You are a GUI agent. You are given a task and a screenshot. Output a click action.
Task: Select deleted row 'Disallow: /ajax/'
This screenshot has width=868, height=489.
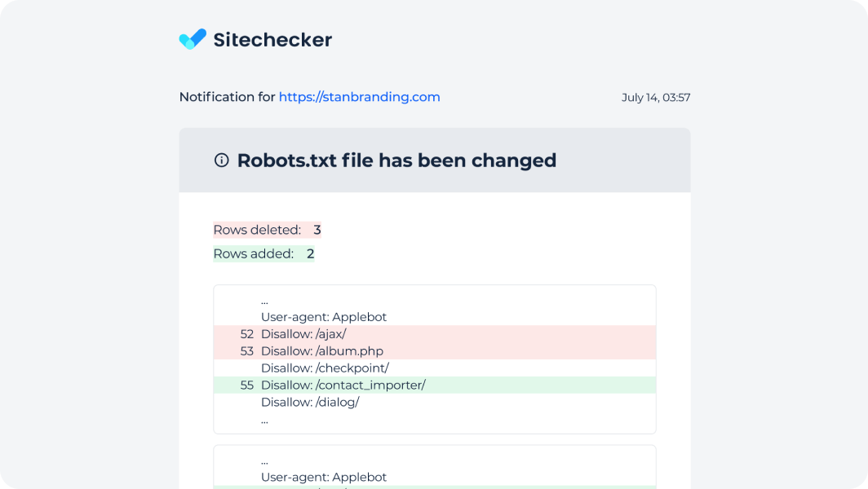pyautogui.click(x=435, y=334)
